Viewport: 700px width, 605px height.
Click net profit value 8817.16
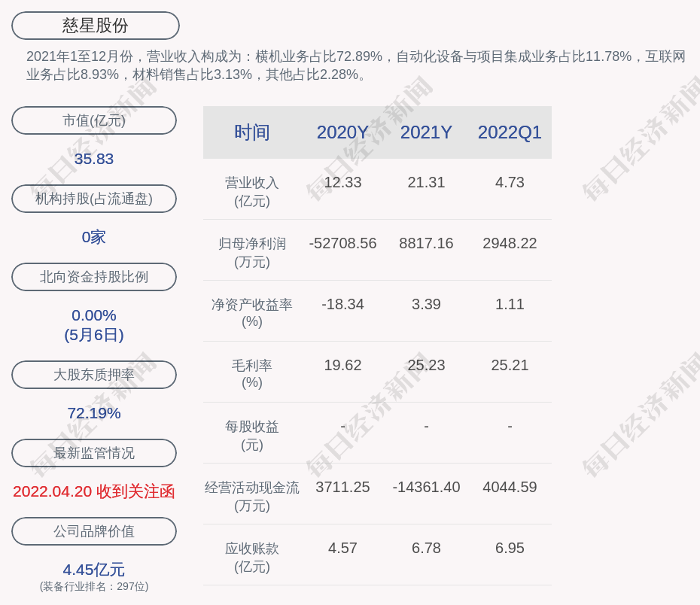pos(426,243)
